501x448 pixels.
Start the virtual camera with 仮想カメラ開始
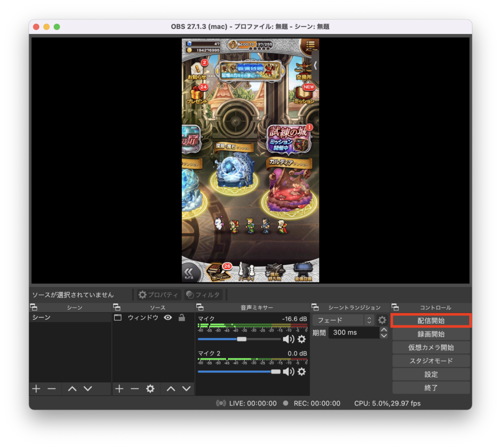click(x=431, y=347)
